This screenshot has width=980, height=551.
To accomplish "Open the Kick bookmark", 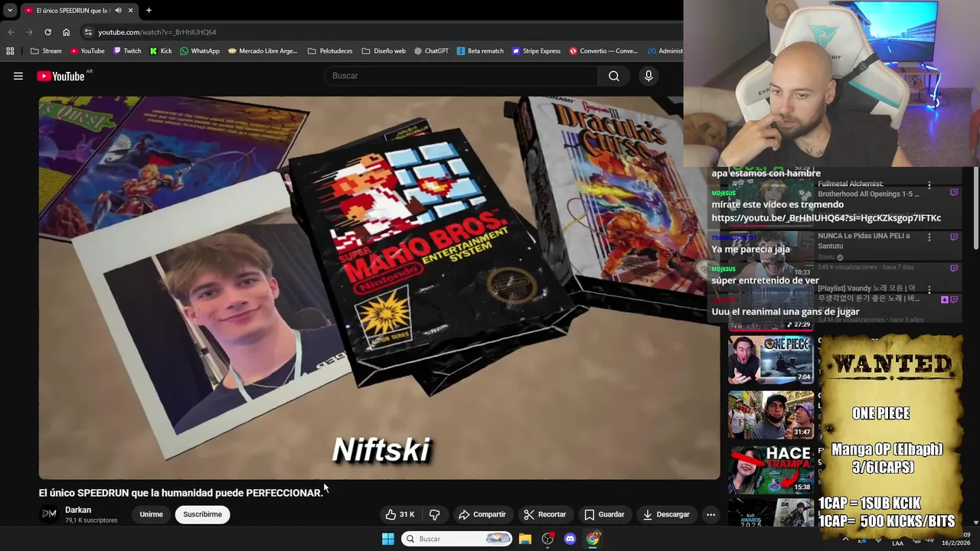I will 161,51.
